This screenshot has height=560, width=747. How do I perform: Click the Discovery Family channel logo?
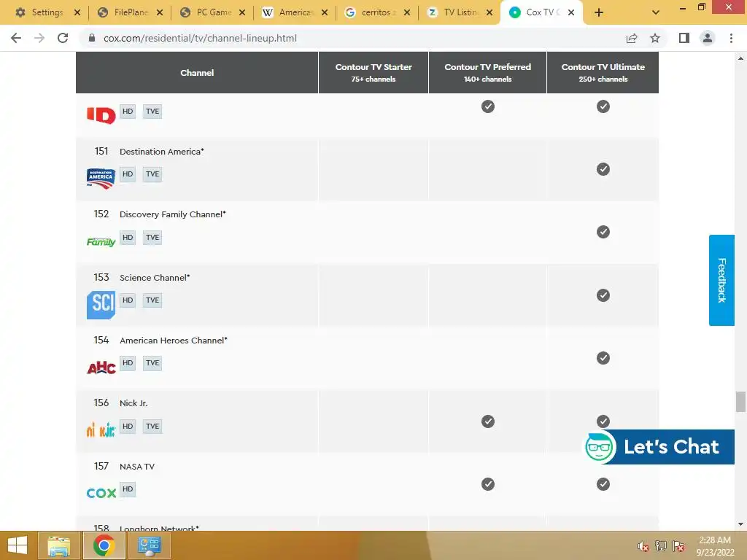(x=101, y=242)
